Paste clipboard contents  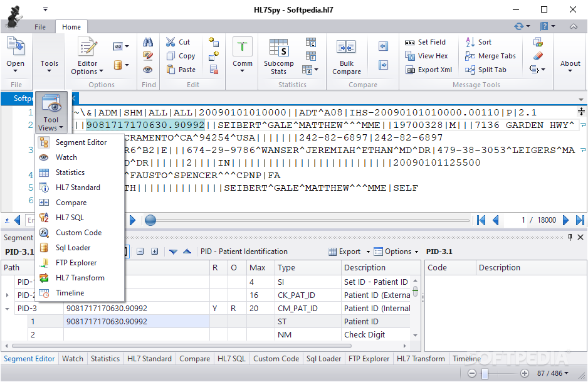pyautogui.click(x=181, y=70)
